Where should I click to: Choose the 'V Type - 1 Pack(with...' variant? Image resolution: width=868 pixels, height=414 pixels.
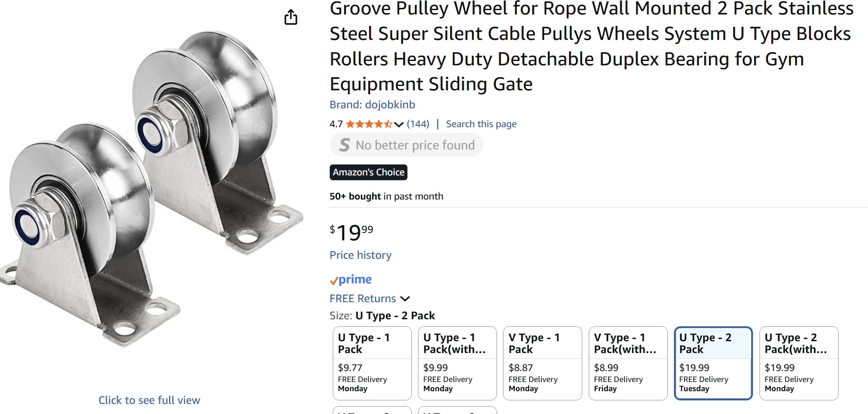coord(628,363)
